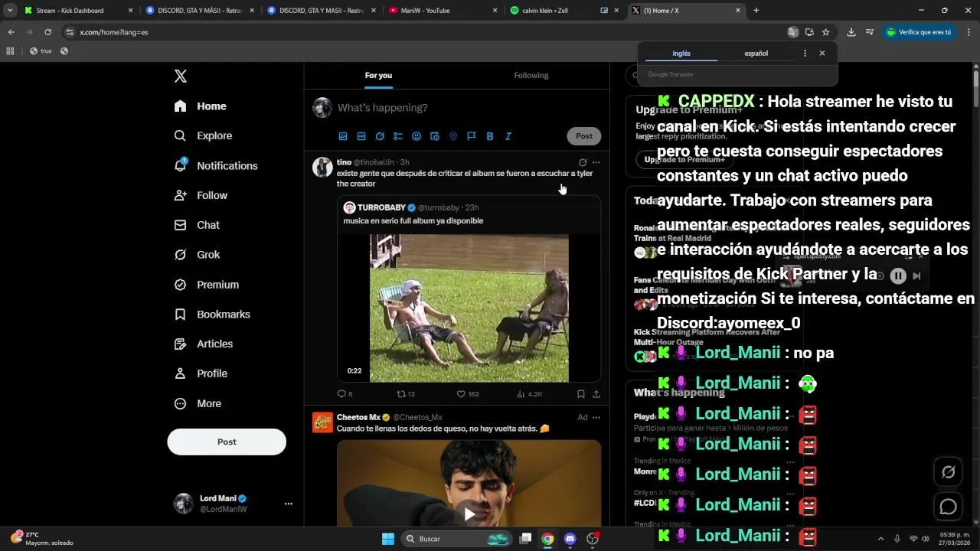This screenshot has height=551, width=980.
Task: Open Chrome three-dot menu
Action: 969,32
